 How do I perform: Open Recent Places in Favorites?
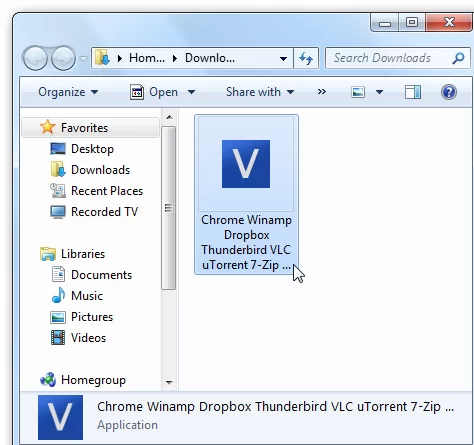tap(107, 191)
